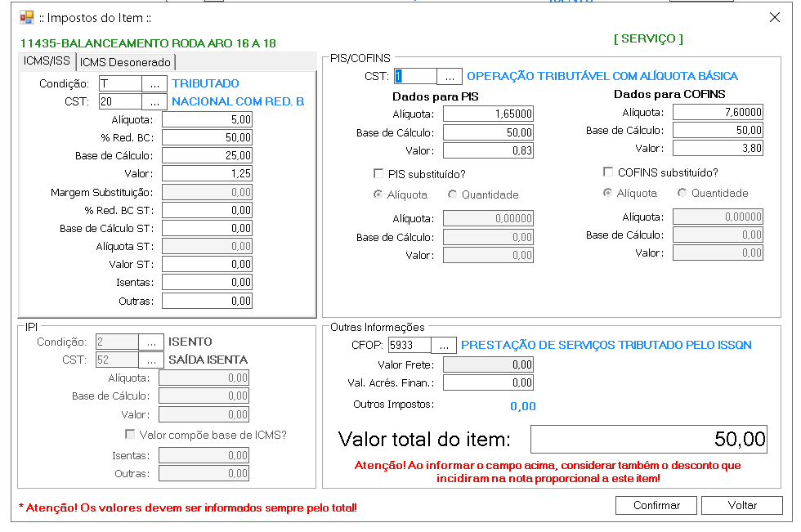Select Quantidade radio under PIS substituído
The height and width of the screenshot is (532, 801).
point(452,194)
